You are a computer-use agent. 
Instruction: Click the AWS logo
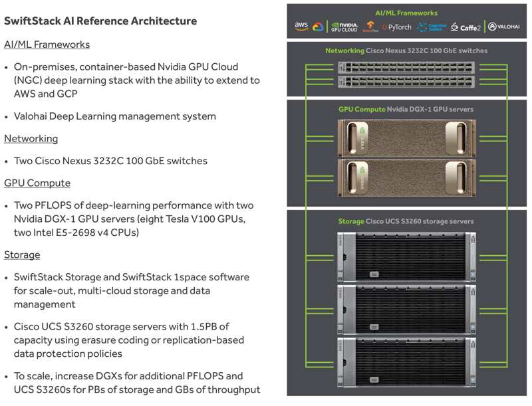point(301,27)
